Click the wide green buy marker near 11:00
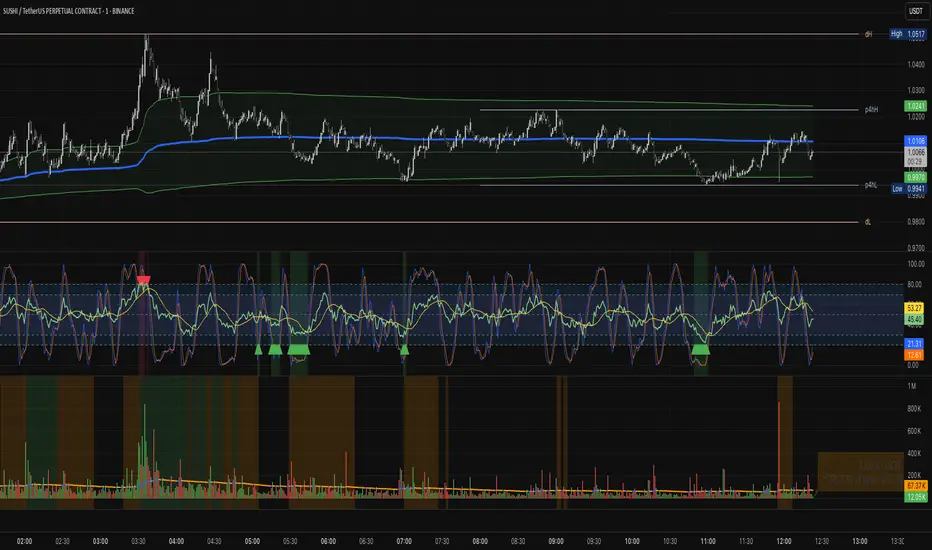The width and height of the screenshot is (932, 550). [x=700, y=349]
